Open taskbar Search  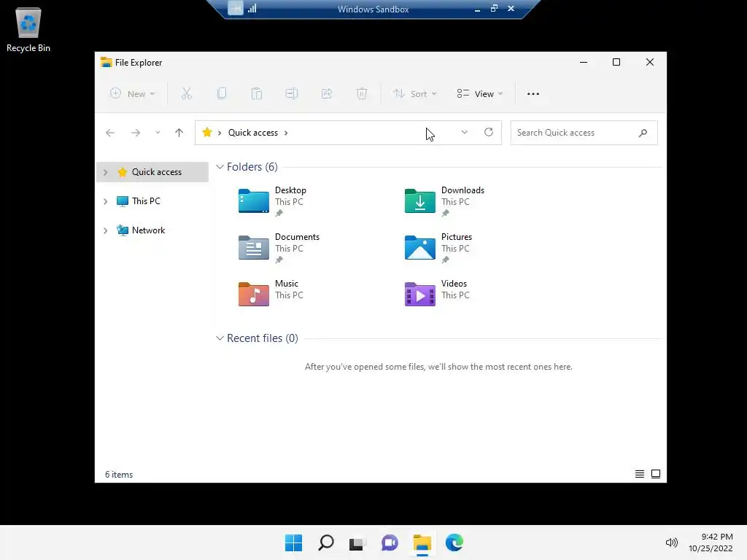(326, 542)
